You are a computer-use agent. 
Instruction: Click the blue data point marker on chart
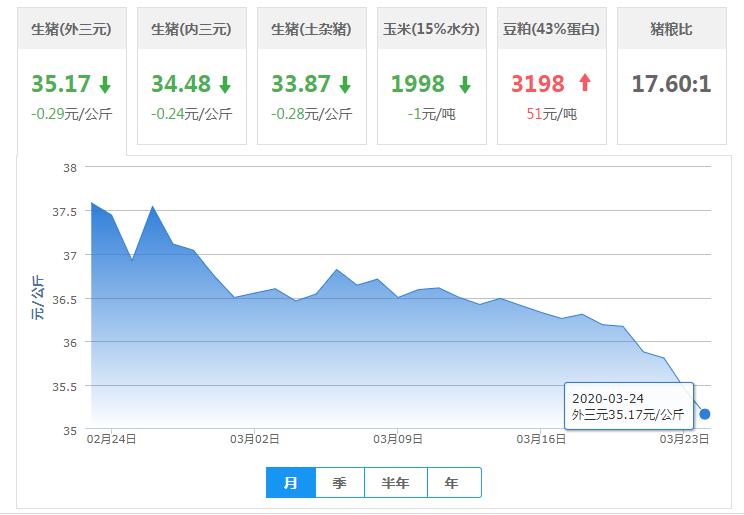[705, 414]
